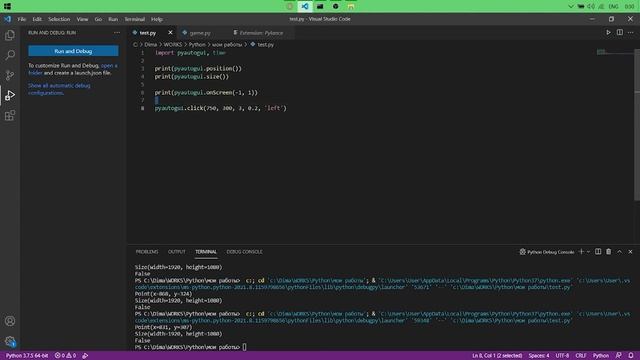The height and width of the screenshot is (360, 640).
Task: Open Python 3.7.5 64-bit interpreter selector
Action: (27, 356)
